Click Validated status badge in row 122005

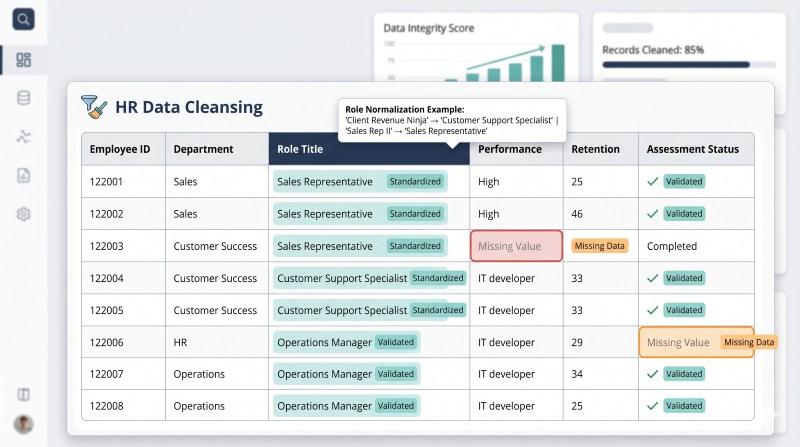coord(684,310)
